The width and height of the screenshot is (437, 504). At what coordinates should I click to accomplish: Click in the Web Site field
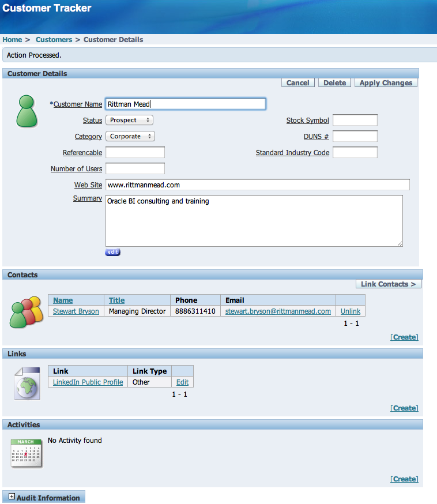[258, 185]
